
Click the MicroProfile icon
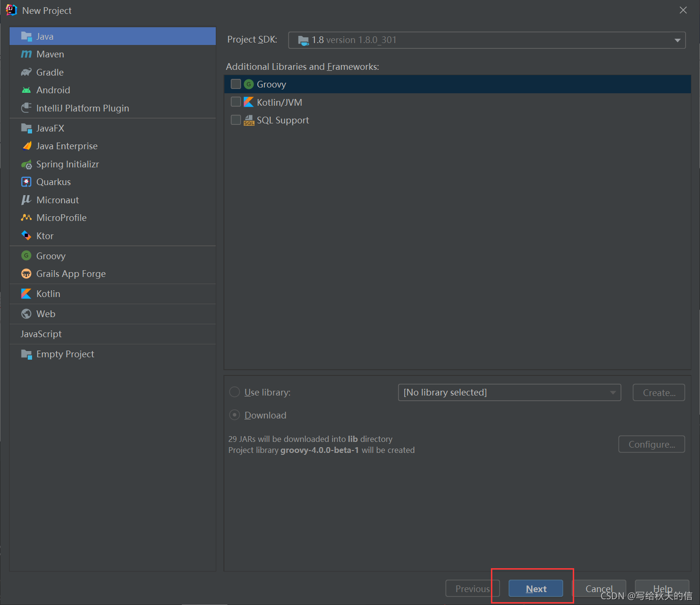[26, 218]
